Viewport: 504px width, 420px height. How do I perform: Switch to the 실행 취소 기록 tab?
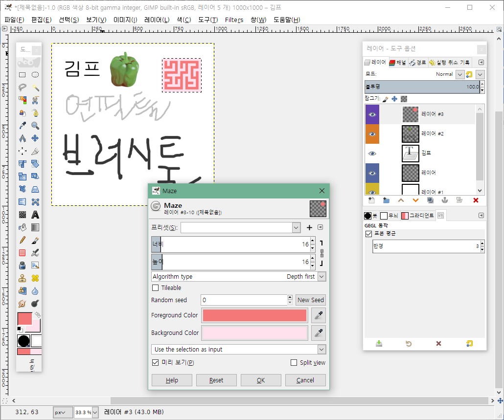click(450, 62)
